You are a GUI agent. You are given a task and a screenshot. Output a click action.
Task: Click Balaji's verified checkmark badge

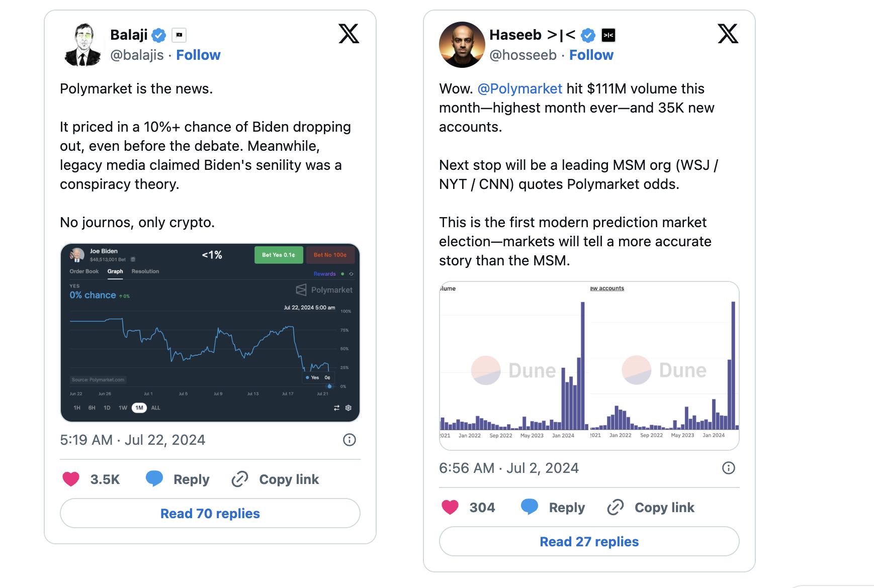[159, 35]
